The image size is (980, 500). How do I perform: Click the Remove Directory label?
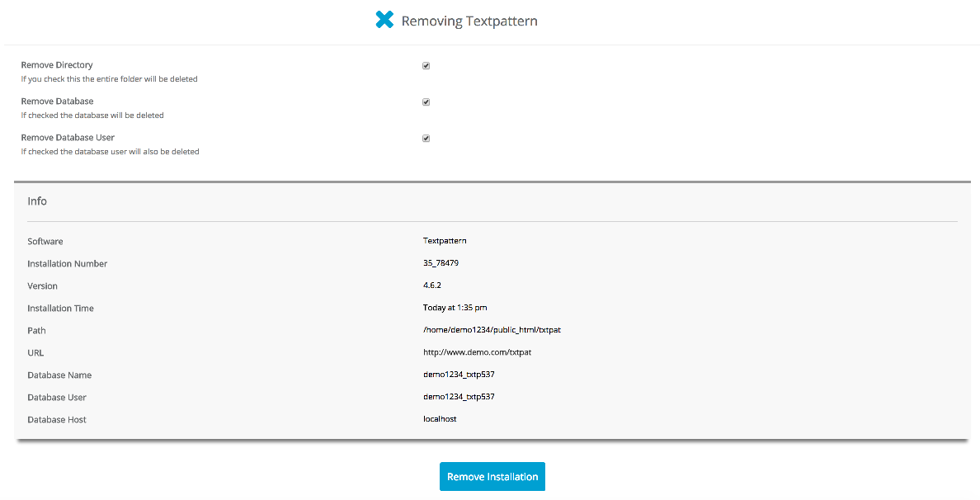click(x=57, y=65)
